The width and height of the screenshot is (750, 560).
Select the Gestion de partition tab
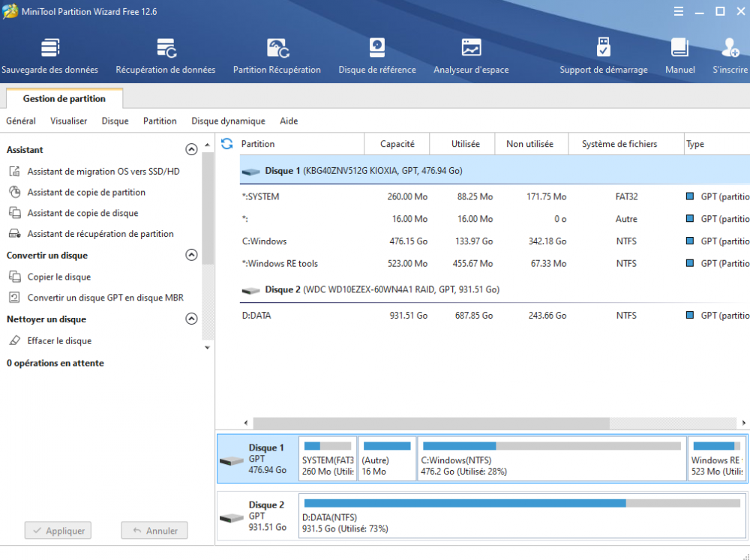[64, 99]
